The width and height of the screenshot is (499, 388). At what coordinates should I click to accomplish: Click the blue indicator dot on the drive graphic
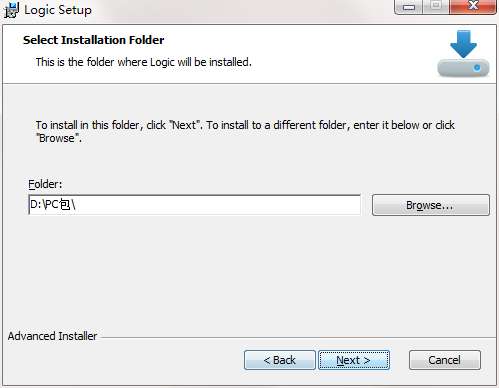tap(477, 68)
